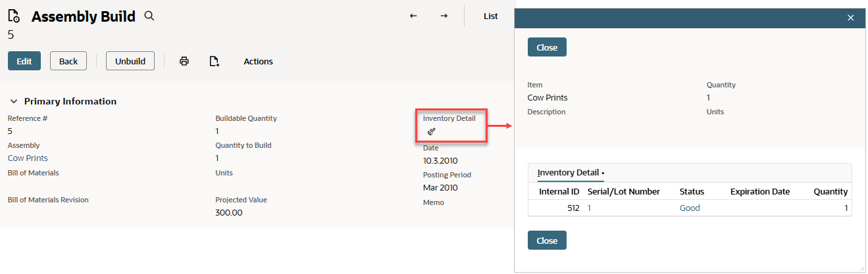Image resolution: width=868 pixels, height=274 pixels.
Task: Click the Unbuild button
Action: coord(130,61)
